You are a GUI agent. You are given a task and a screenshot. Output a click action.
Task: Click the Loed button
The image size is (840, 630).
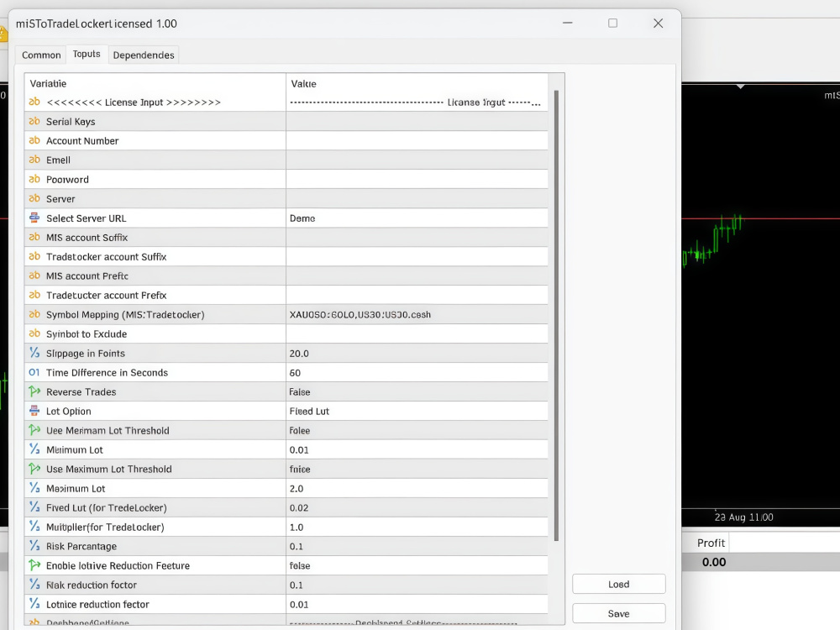(x=619, y=584)
